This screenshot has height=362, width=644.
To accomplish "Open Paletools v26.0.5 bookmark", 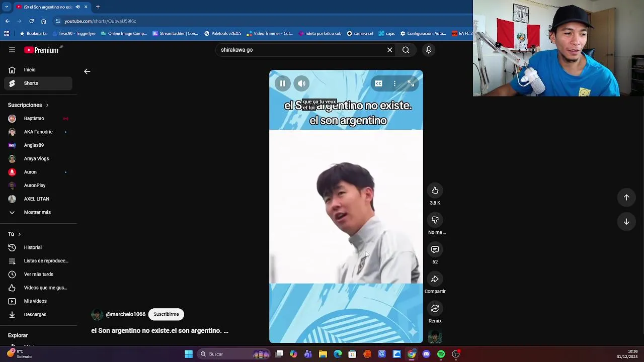I will (x=222, y=34).
